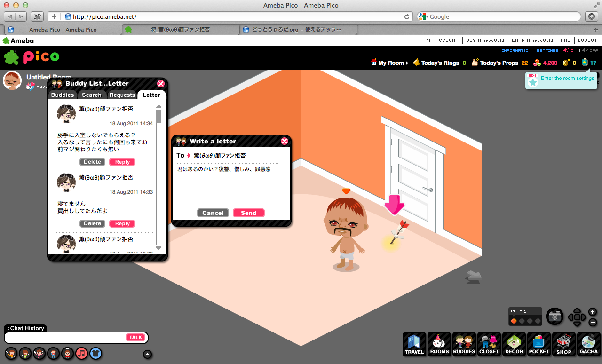
Task: Open the music note action
Action: point(82,353)
